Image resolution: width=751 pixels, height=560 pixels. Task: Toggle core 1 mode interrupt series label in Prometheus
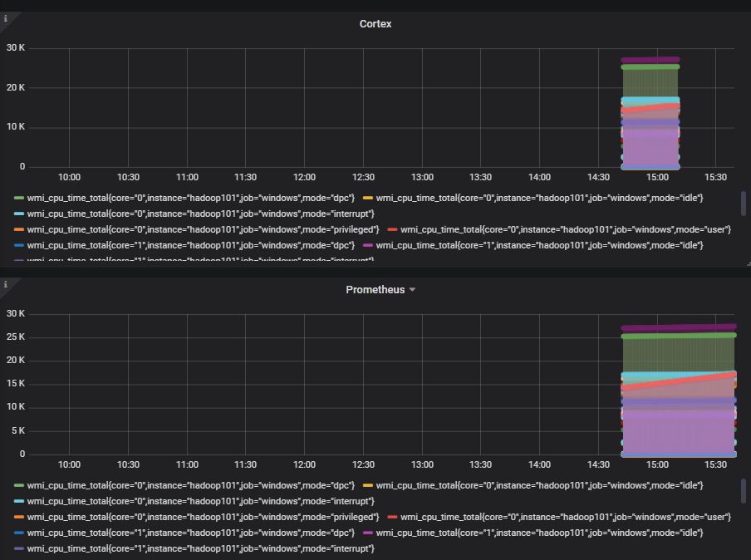click(201, 548)
